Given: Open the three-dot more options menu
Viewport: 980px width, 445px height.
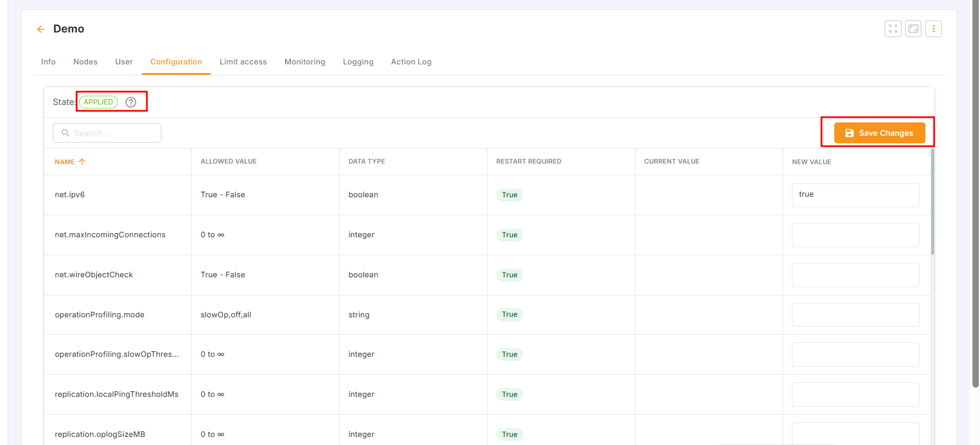Looking at the screenshot, I should coord(934,28).
